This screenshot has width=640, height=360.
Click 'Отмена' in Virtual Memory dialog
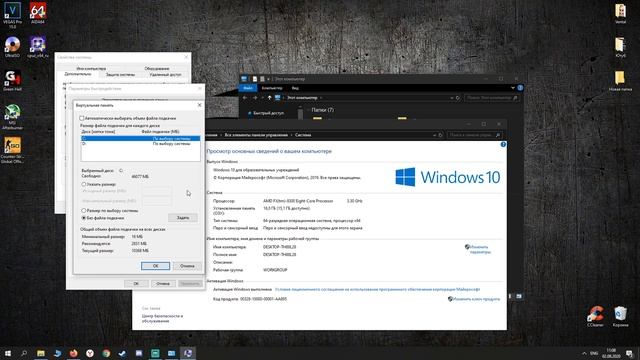187,266
